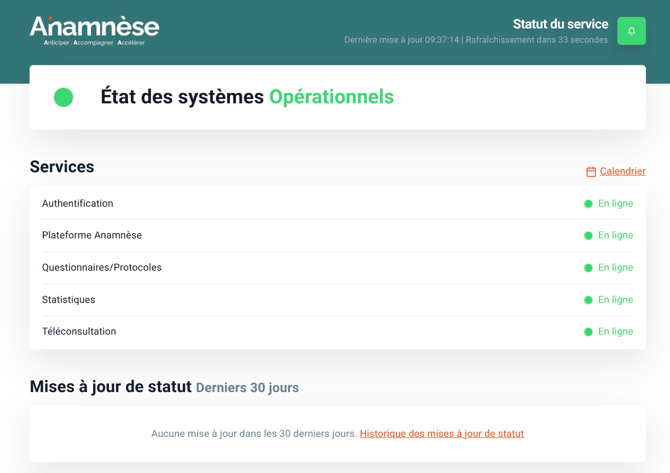The width and height of the screenshot is (670, 473).
Task: Open the Calendrier link
Action: click(622, 171)
